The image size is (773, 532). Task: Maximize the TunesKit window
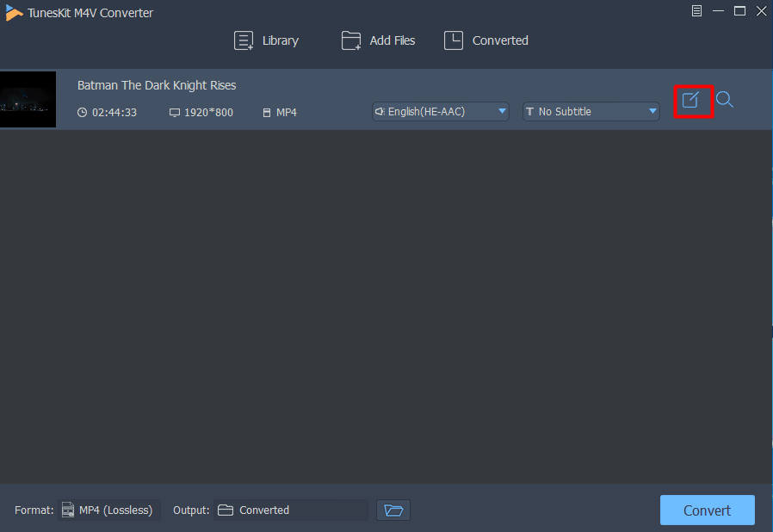(739, 11)
